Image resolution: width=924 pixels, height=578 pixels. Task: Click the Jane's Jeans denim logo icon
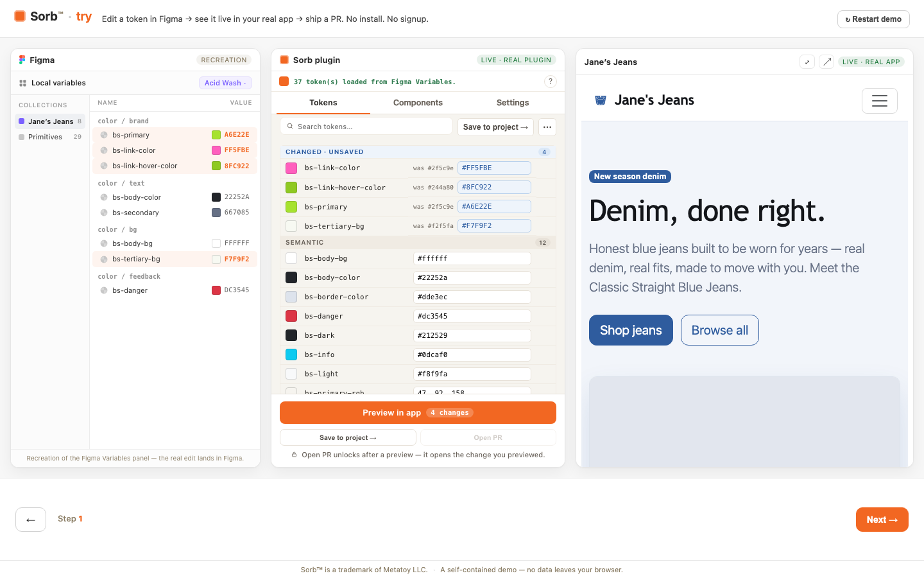click(601, 100)
